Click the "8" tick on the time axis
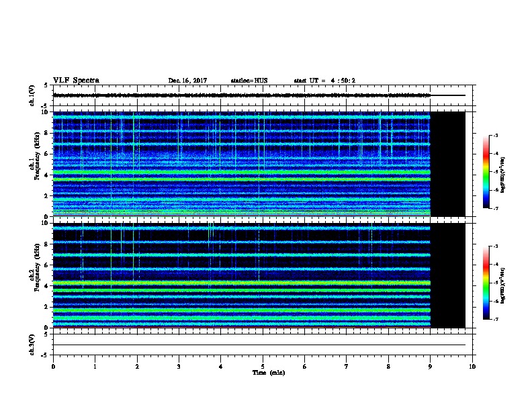The width and height of the screenshot is (532, 411). tap(388, 367)
